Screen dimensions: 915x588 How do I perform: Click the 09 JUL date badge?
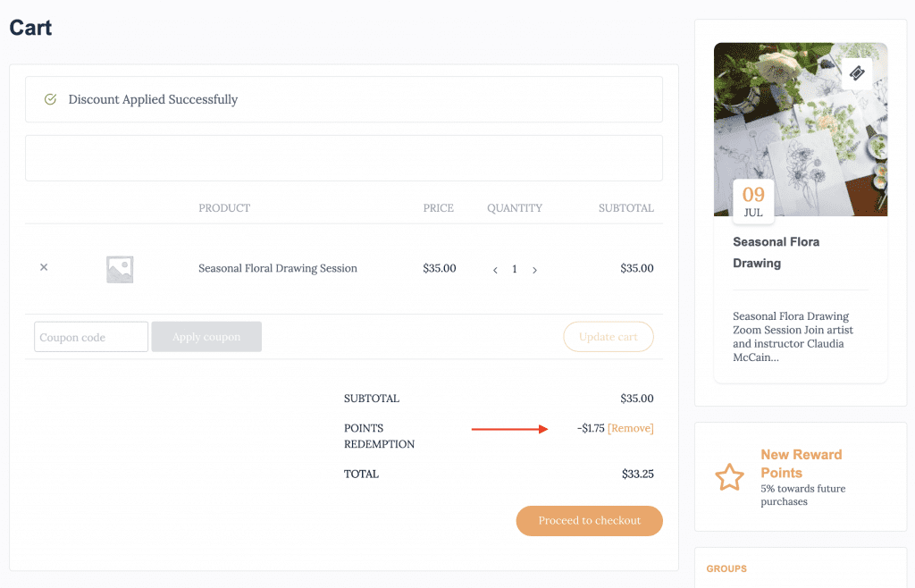pos(753,202)
